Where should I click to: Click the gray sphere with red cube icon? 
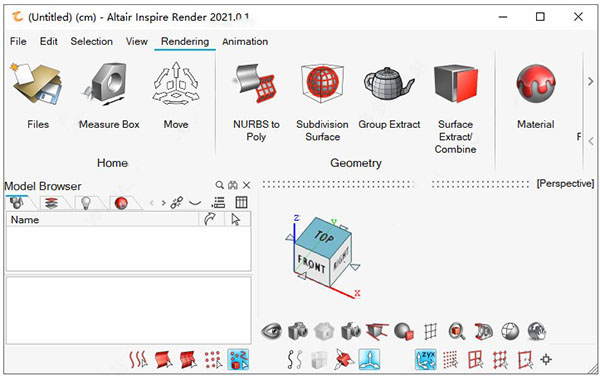[x=404, y=331]
